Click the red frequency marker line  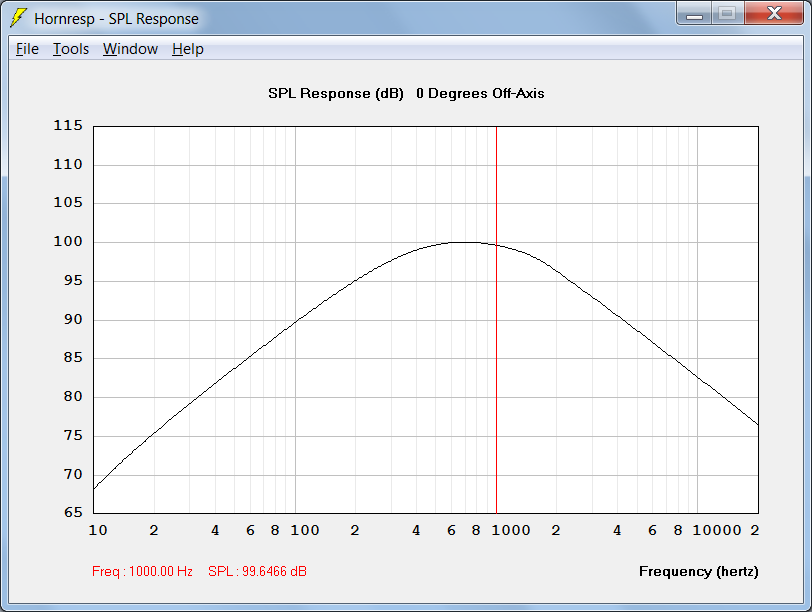pyautogui.click(x=496, y=320)
